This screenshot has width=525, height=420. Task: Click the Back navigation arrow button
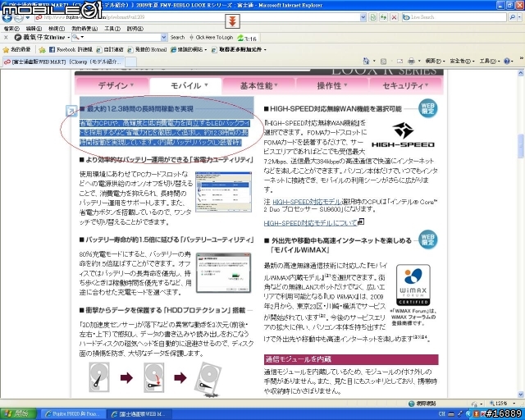7,18
